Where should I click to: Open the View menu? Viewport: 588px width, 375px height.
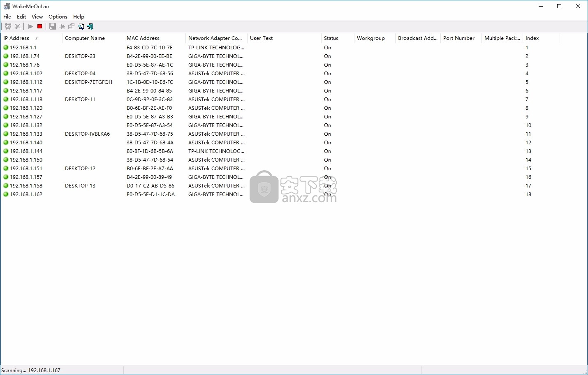pyautogui.click(x=37, y=16)
